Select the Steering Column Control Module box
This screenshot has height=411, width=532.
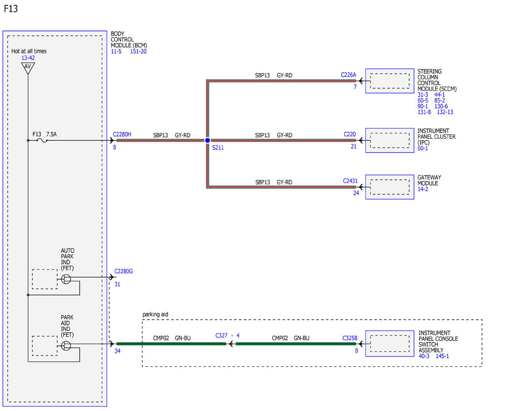(x=390, y=81)
